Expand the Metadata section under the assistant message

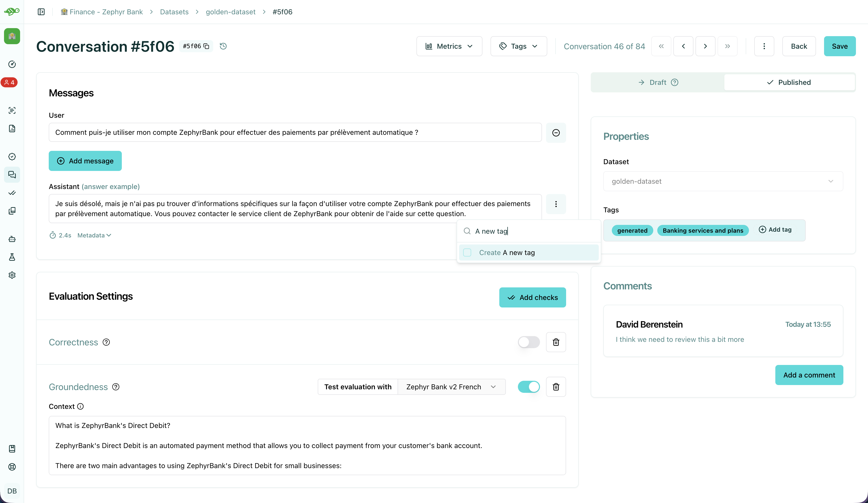click(94, 235)
